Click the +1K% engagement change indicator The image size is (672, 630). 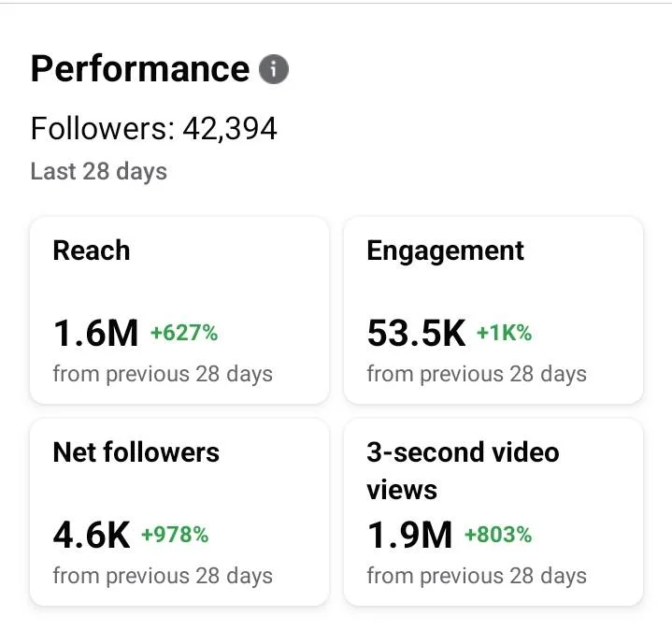coord(505,333)
